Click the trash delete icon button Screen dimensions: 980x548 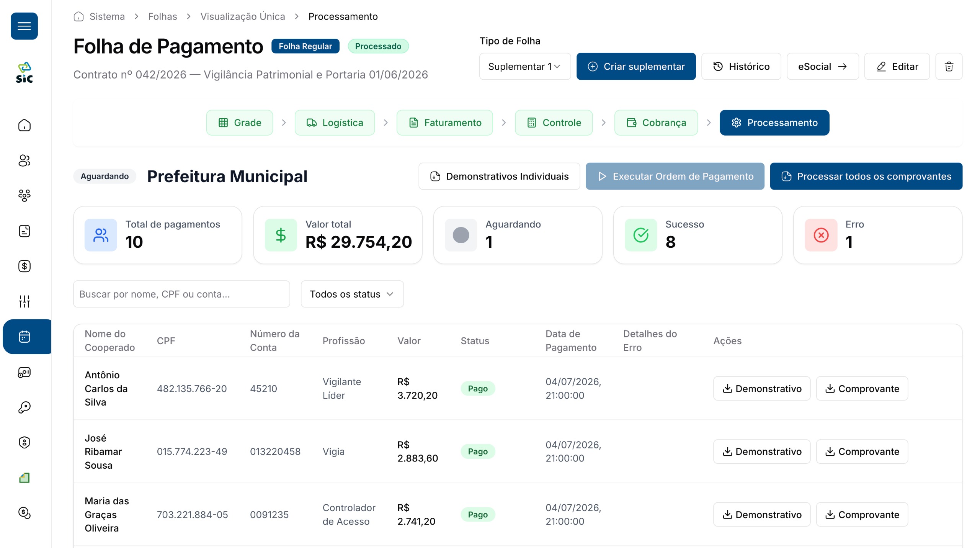pos(949,67)
